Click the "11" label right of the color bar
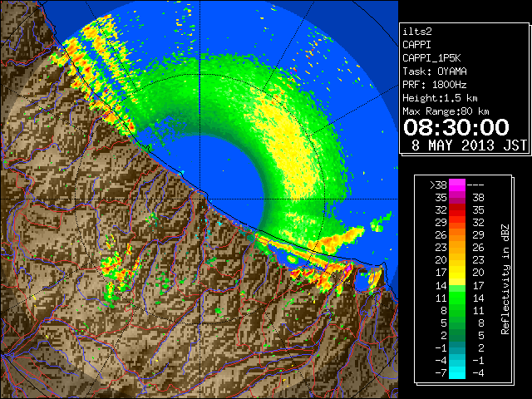The width and height of the screenshot is (532, 399). coord(478,310)
